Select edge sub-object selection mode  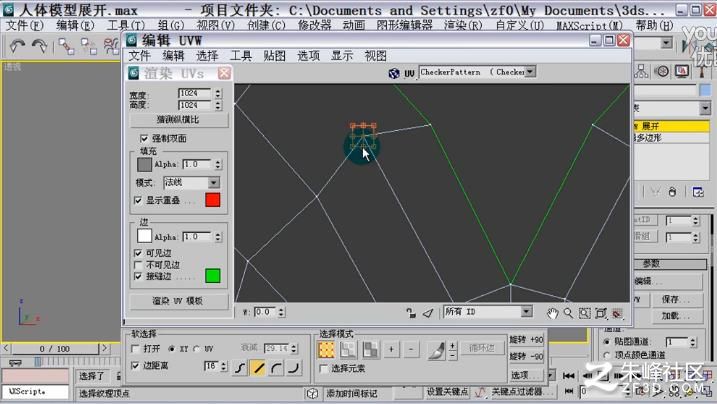[348, 350]
